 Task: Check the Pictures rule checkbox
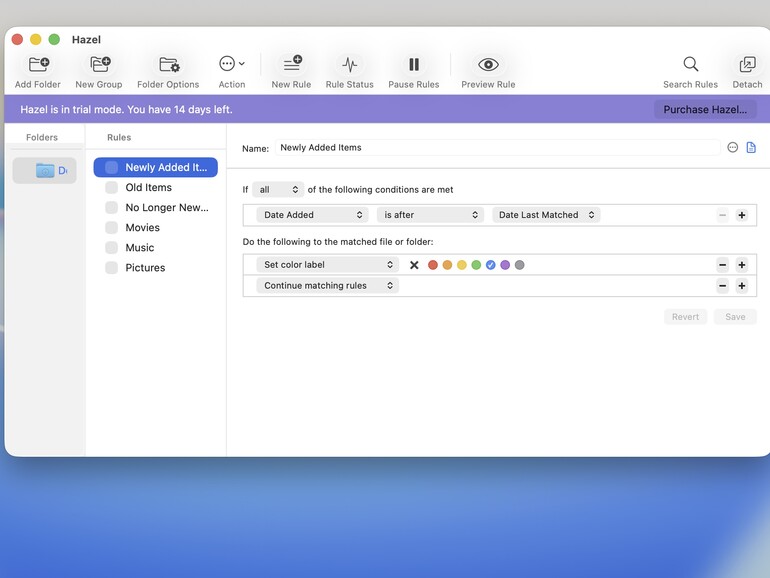(111, 268)
